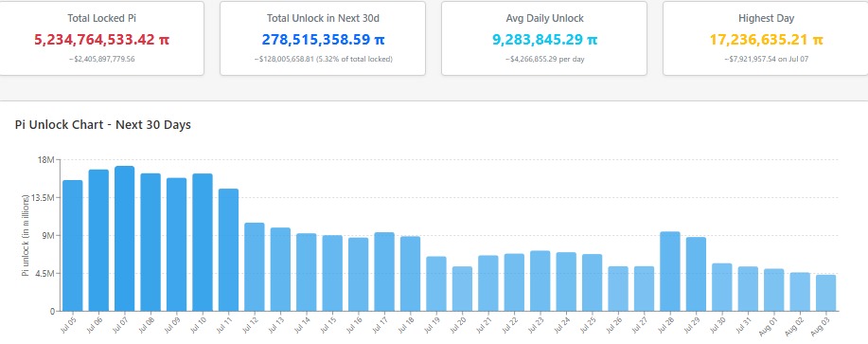Click the Total Unlock in Next 30d title
This screenshot has height=344, width=868.
(323, 18)
